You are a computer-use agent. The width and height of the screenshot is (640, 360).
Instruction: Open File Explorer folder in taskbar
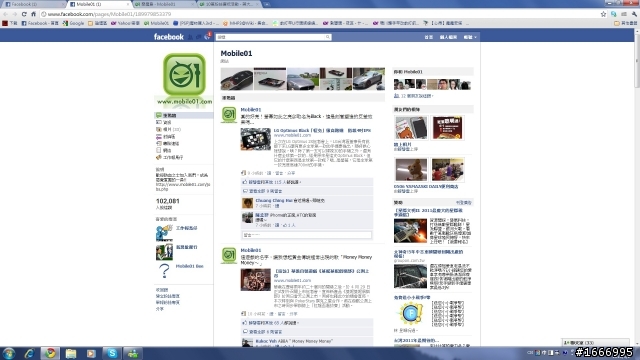click(x=71, y=353)
